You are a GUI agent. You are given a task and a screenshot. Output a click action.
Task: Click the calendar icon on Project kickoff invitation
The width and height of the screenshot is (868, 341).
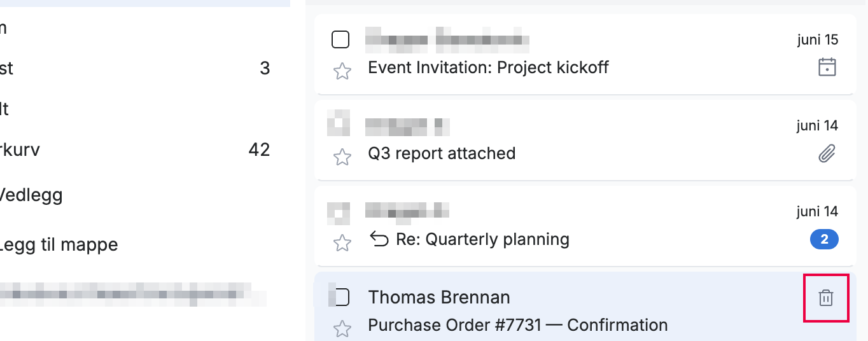point(827,67)
